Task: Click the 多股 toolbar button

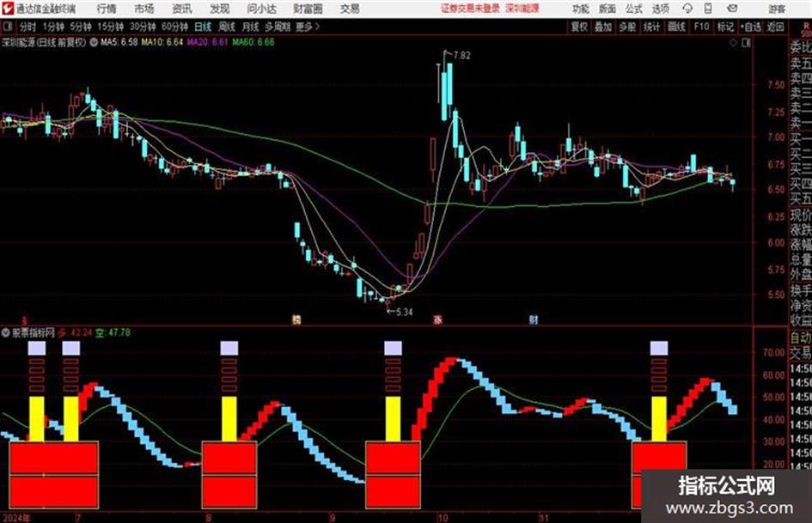Action: 627,27
